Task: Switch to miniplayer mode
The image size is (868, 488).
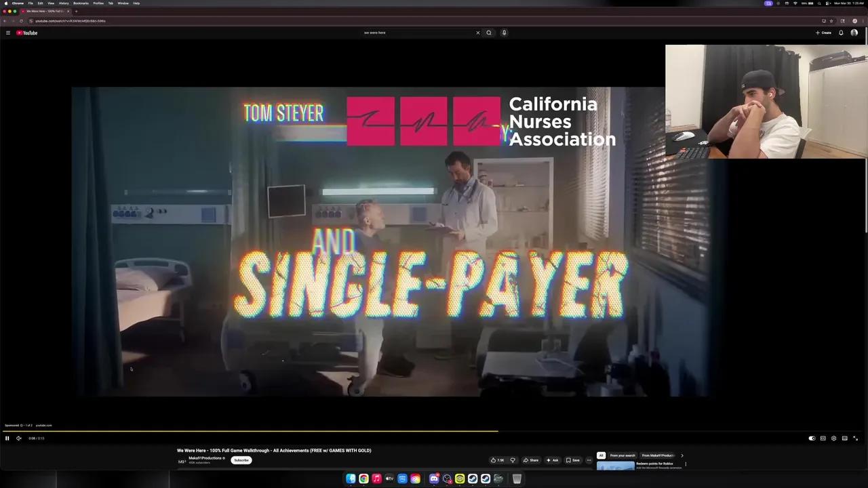Action: (x=845, y=438)
